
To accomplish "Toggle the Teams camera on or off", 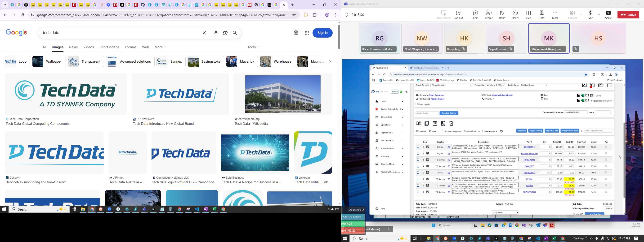I will [572, 15].
